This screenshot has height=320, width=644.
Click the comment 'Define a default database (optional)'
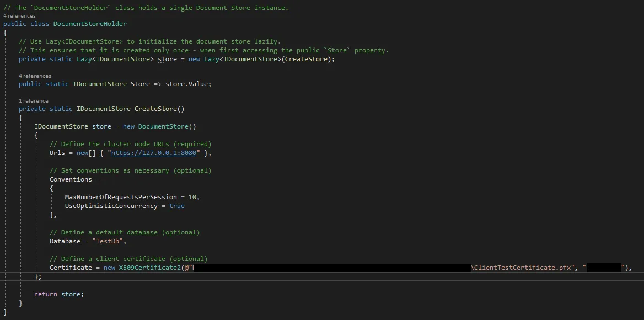(125, 232)
